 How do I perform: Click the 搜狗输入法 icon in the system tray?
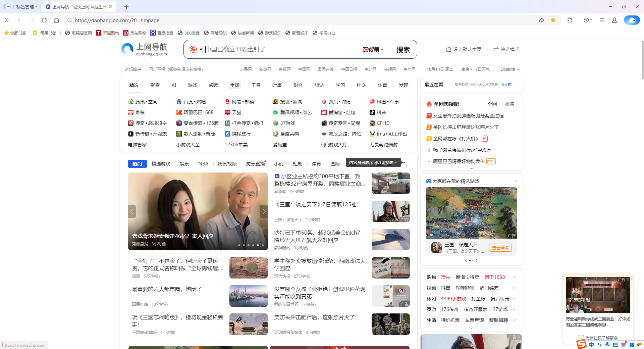(x=581, y=345)
